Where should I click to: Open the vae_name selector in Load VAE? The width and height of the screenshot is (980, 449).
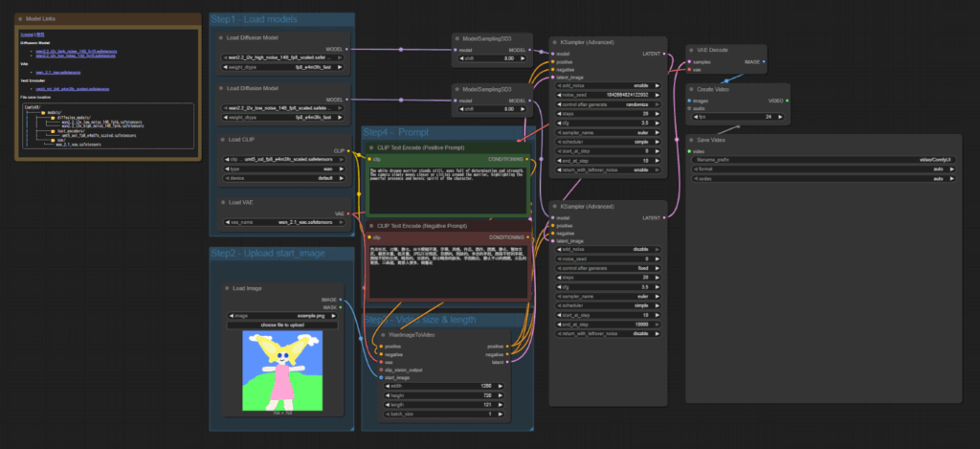[x=283, y=222]
